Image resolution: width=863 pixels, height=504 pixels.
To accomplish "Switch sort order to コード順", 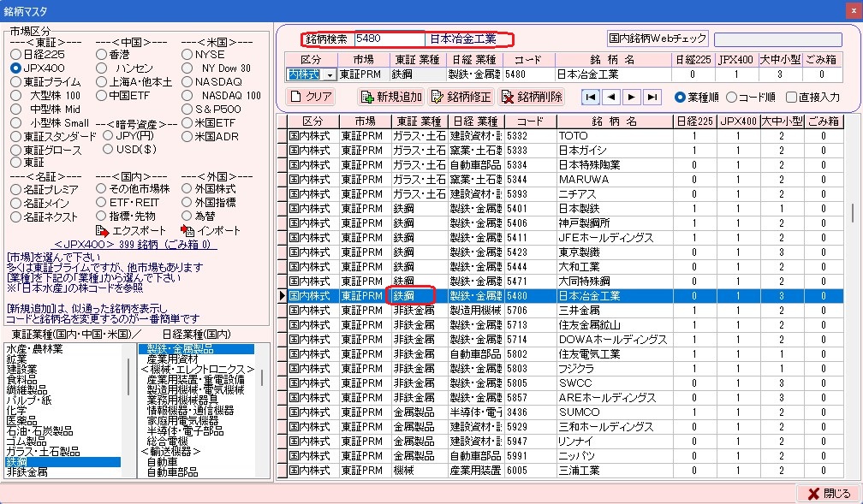I will [730, 97].
